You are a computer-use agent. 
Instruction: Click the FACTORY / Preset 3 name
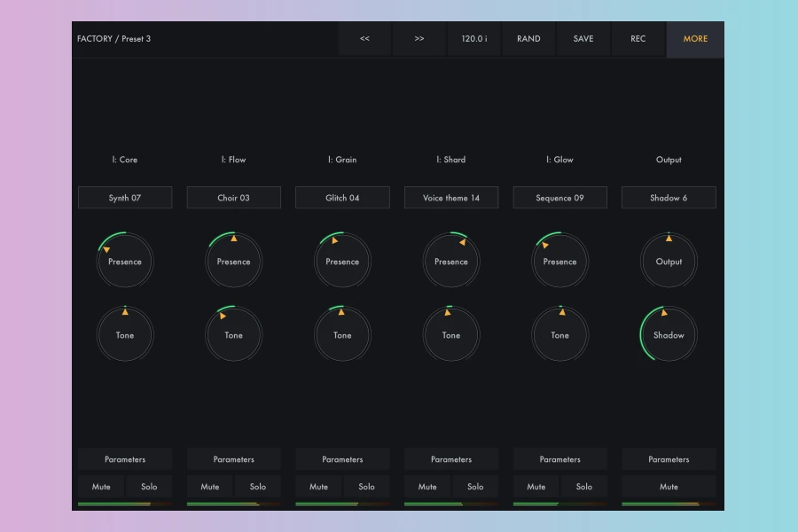[x=114, y=39]
